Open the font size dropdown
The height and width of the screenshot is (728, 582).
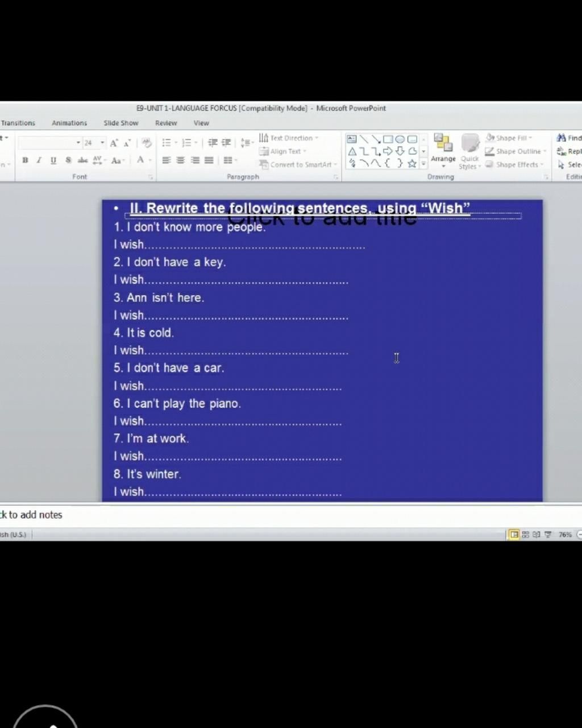(x=102, y=143)
